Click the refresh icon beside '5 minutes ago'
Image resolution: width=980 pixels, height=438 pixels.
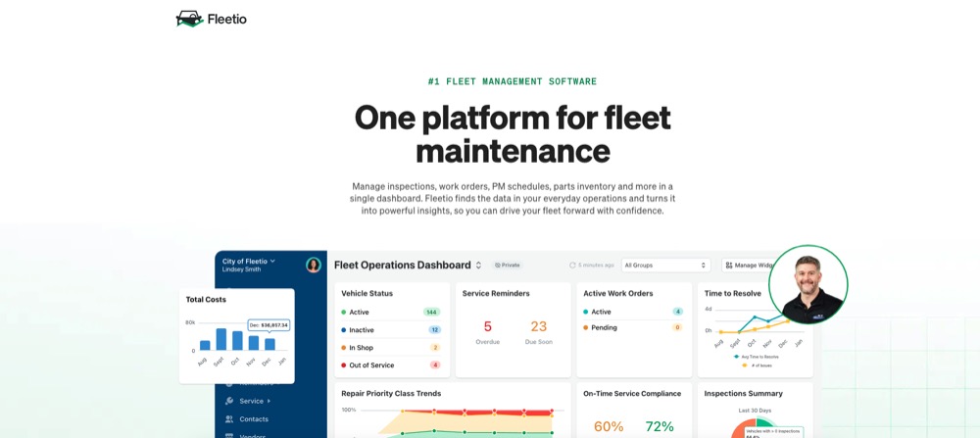point(572,265)
